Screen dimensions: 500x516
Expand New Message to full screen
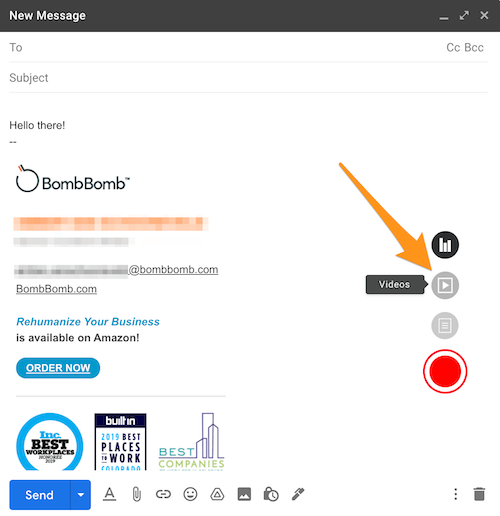[x=464, y=15]
